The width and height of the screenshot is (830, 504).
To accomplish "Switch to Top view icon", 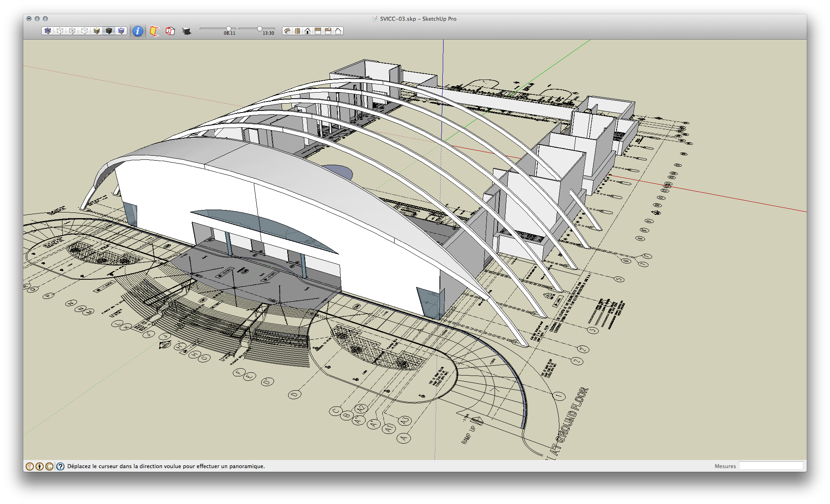I will point(297,31).
